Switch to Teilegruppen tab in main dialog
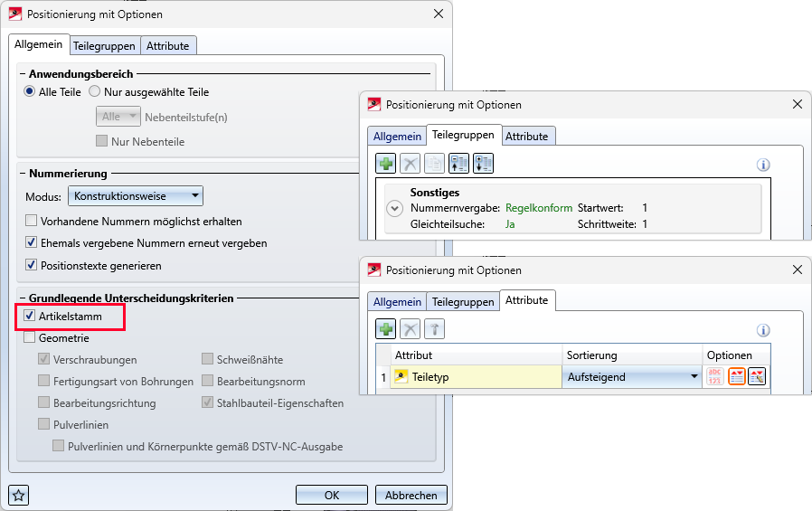 pos(104,45)
